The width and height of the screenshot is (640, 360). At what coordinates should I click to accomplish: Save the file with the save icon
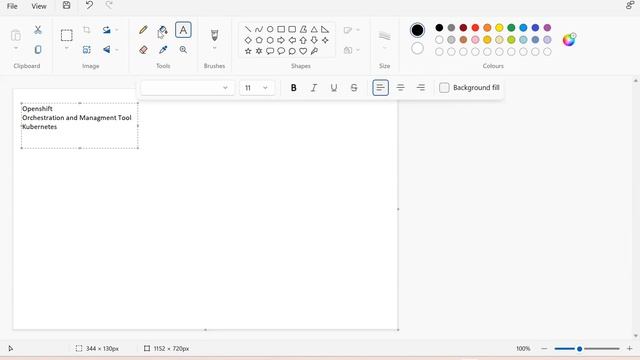coord(67,5)
